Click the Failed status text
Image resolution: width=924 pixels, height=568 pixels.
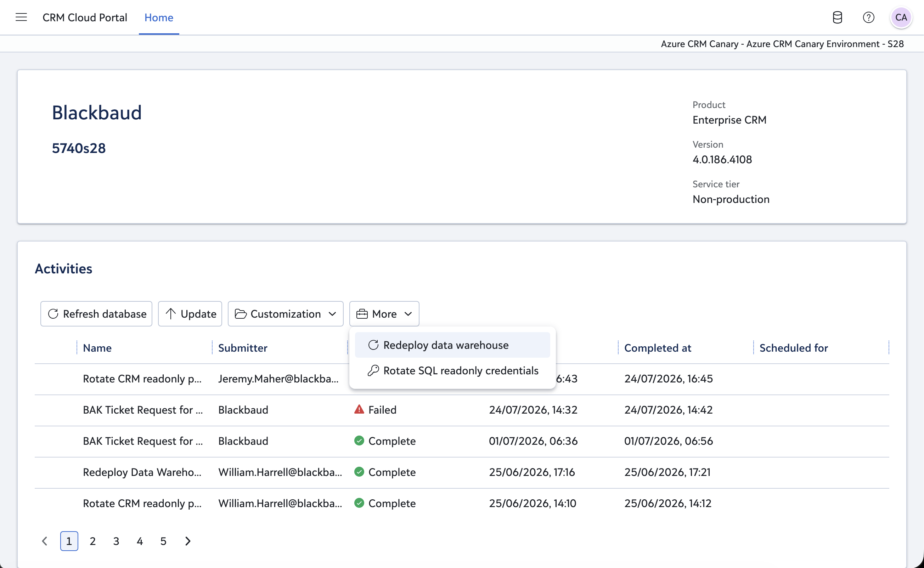(x=383, y=409)
